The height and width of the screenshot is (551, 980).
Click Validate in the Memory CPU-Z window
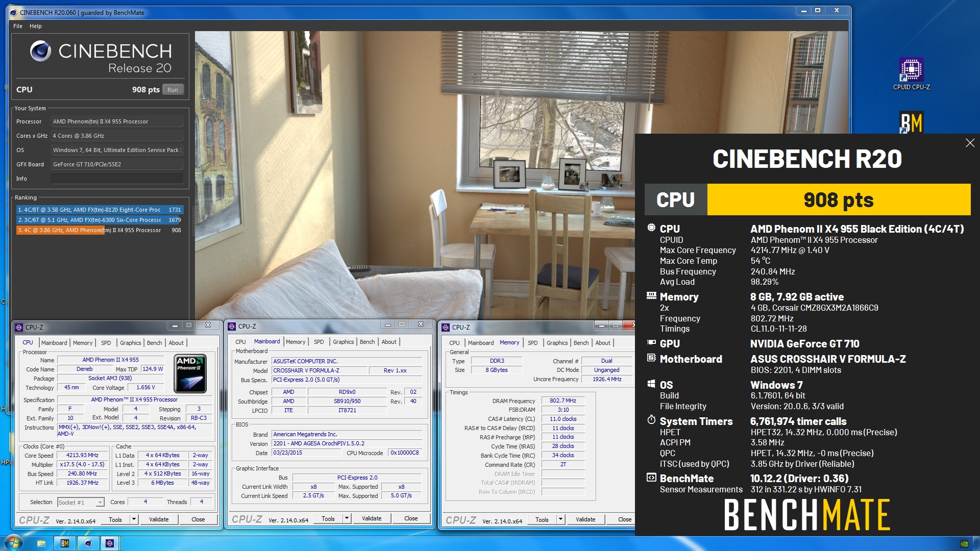coord(585,519)
